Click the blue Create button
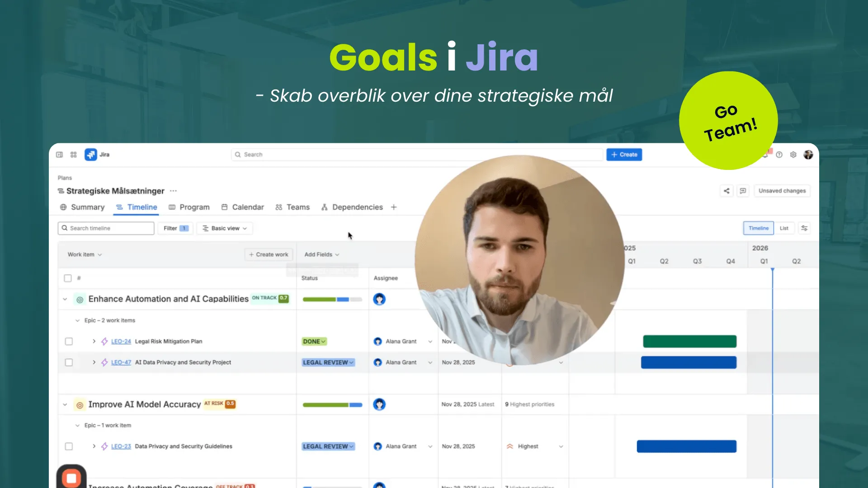 point(624,155)
